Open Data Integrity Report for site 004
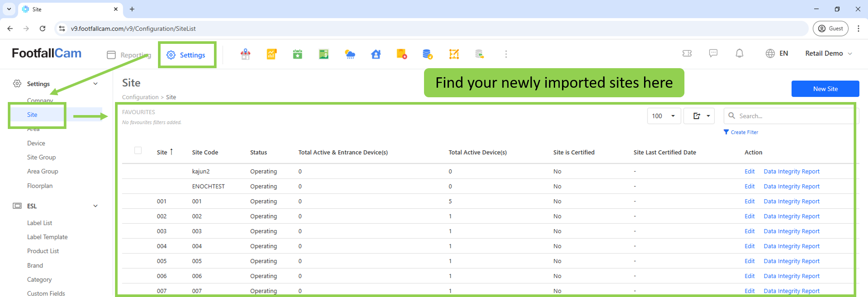This screenshot has height=297, width=868. click(x=791, y=246)
